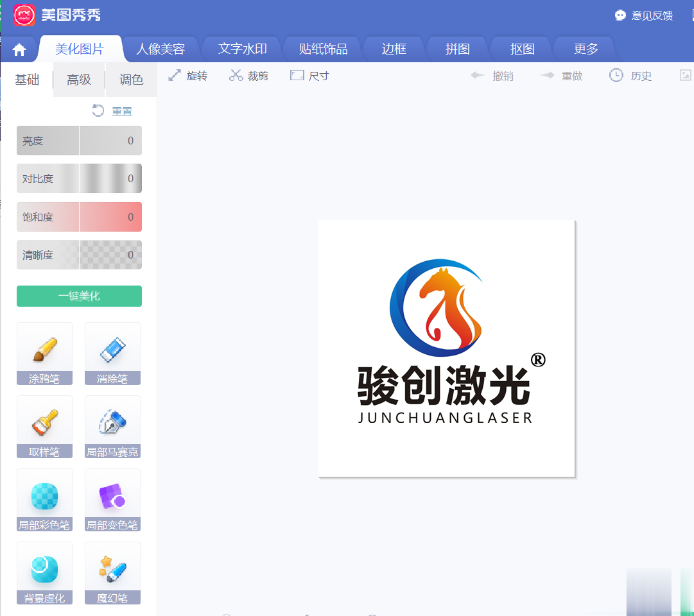Viewport: 694px width, 616px height.
Task: Click the green 一键美化 button
Action: point(79,296)
